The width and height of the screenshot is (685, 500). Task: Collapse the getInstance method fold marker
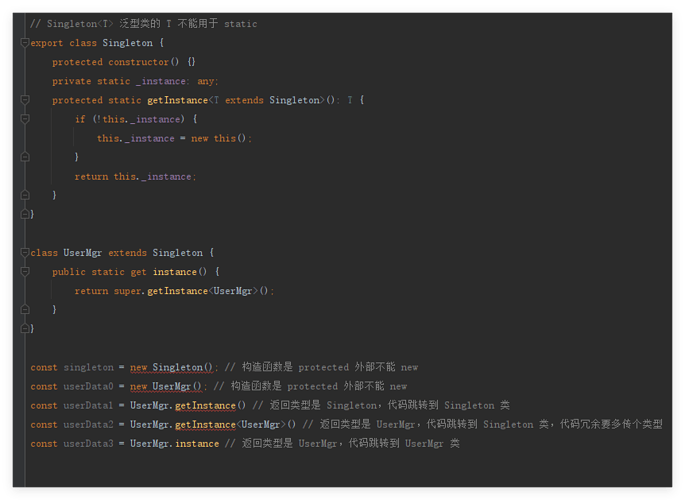pos(25,100)
